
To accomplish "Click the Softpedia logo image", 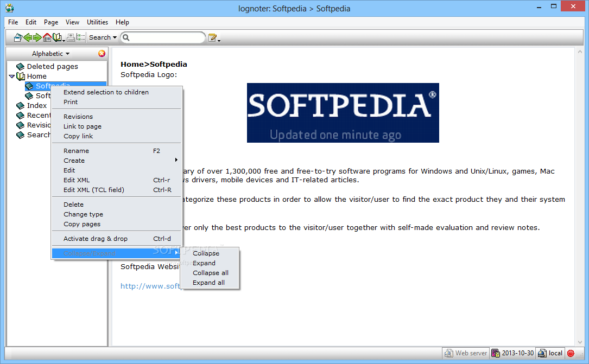I will point(343,113).
